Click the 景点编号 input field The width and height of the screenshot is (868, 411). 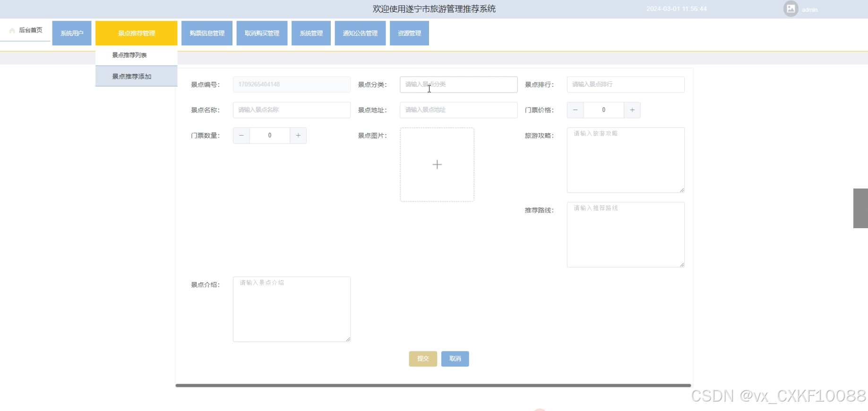coord(292,85)
